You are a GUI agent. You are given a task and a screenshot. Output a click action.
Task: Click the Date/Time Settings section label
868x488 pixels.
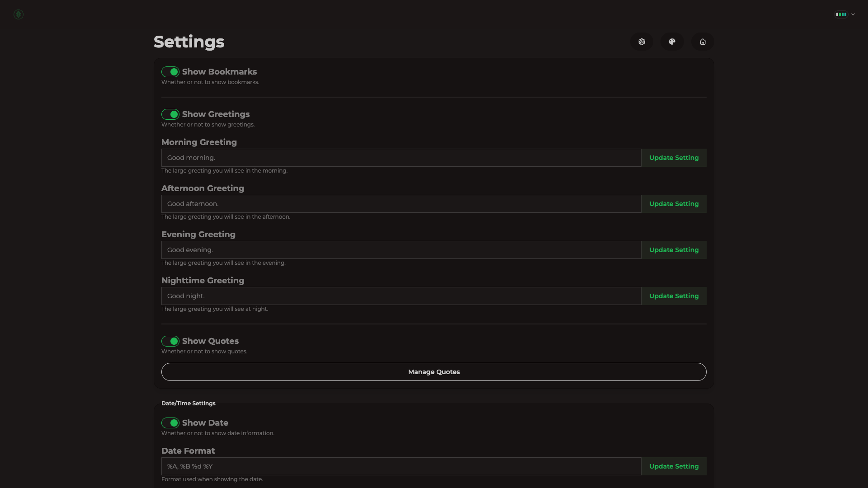coord(189,404)
